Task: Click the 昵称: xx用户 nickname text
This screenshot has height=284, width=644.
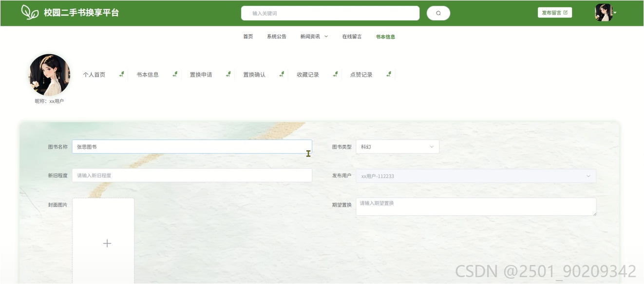Action: click(49, 101)
